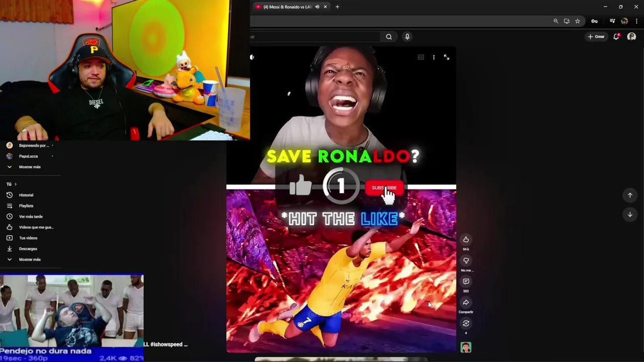This screenshot has height=362, width=644.
Task: Go to previous Short with up arrow
Action: coord(630,195)
